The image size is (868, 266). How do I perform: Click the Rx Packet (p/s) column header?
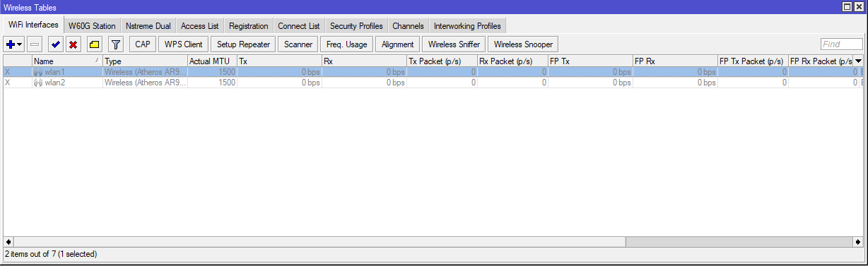(512, 61)
